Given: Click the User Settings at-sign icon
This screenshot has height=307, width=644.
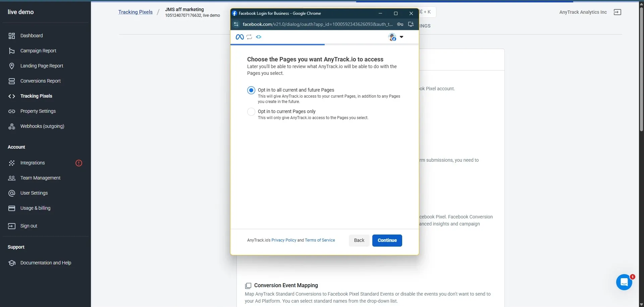Looking at the screenshot, I should (x=12, y=193).
